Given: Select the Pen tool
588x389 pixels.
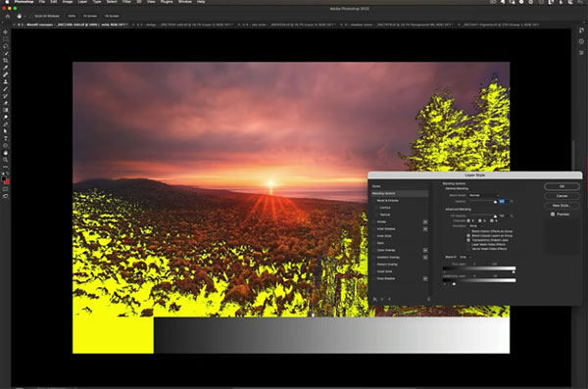Looking at the screenshot, I should [5, 124].
